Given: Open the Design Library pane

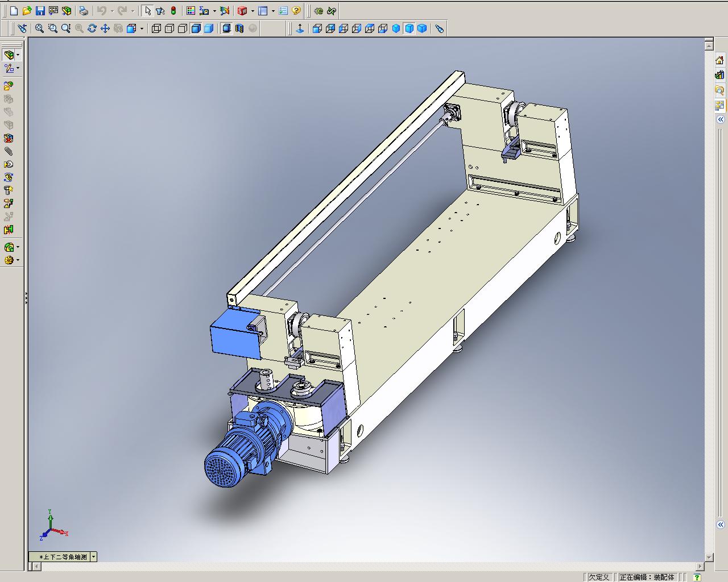Looking at the screenshot, I should 719,74.
